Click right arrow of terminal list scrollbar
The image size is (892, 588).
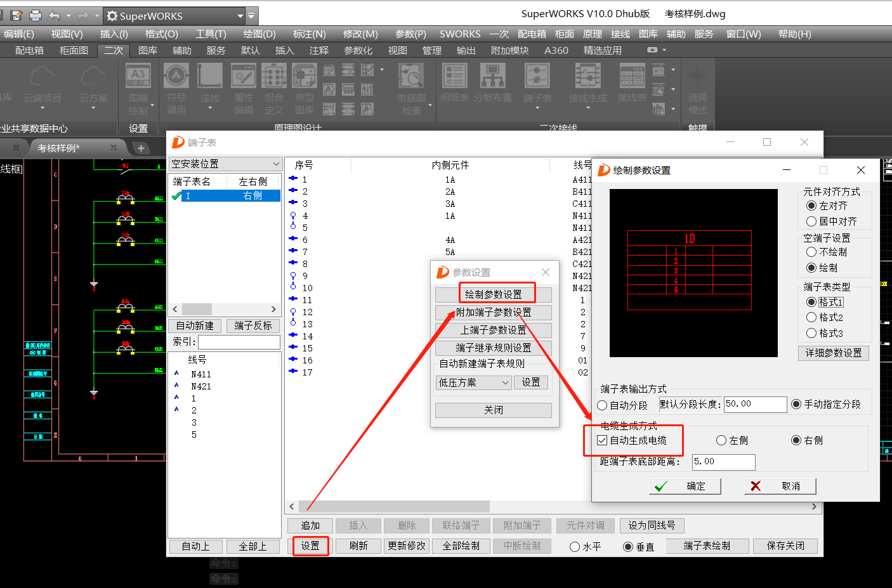(x=814, y=507)
